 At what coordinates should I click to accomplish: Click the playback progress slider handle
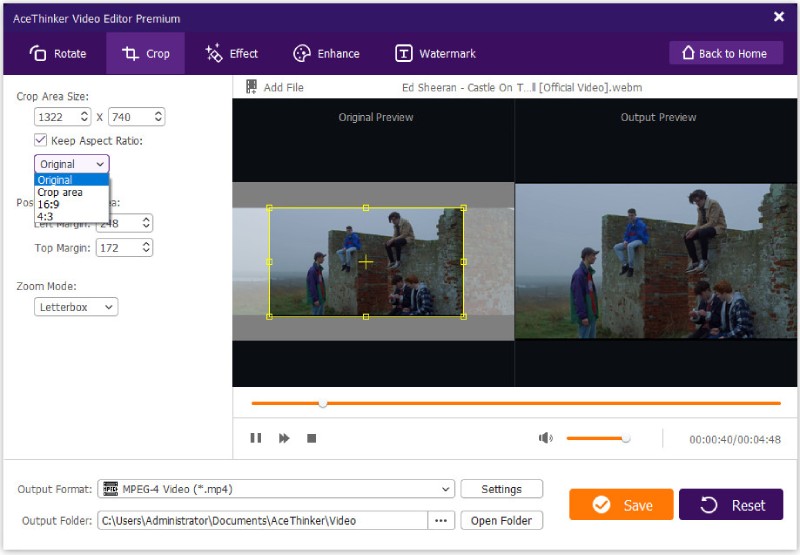click(322, 403)
